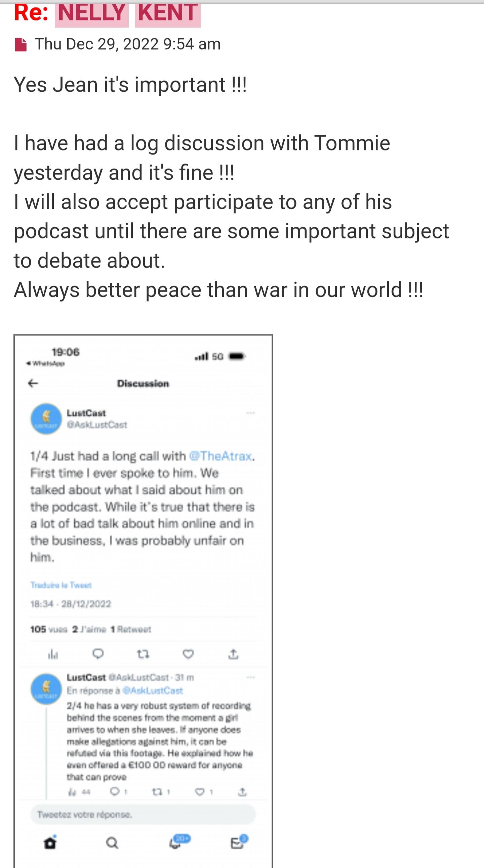Click the red post icon beside the date

21,44
